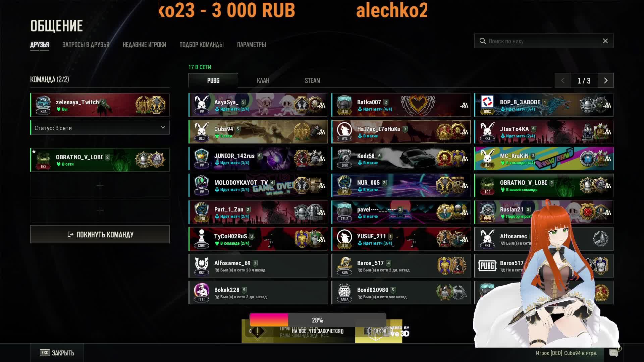Viewport: 644px width, 362px height.
Task: Click the chat message icon at bottom right
Action: 614,353
